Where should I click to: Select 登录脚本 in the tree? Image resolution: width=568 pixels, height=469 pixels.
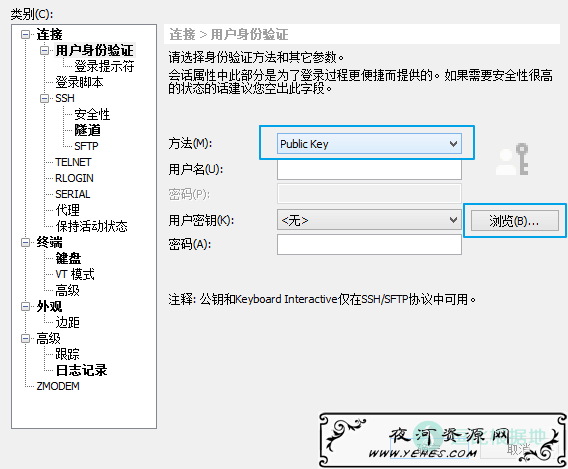[79, 82]
